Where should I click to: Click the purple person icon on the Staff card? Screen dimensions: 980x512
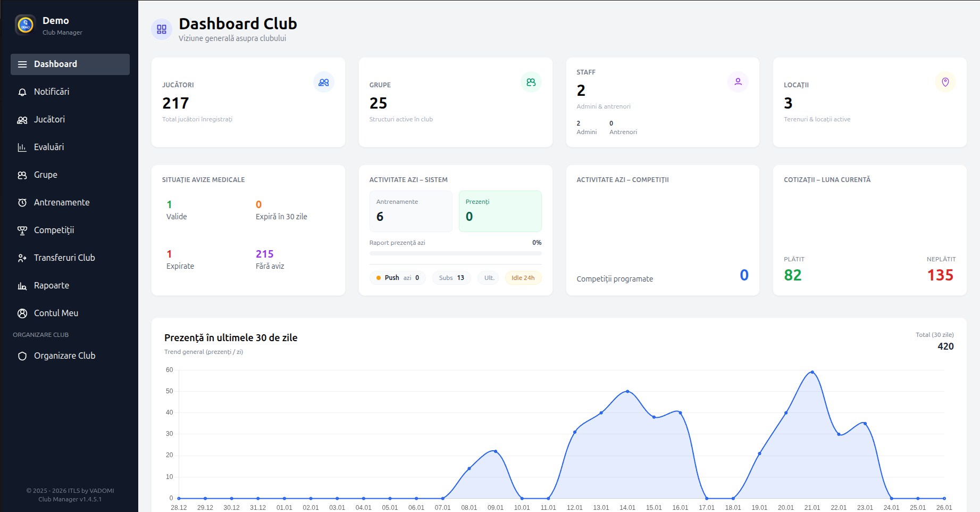(x=738, y=82)
